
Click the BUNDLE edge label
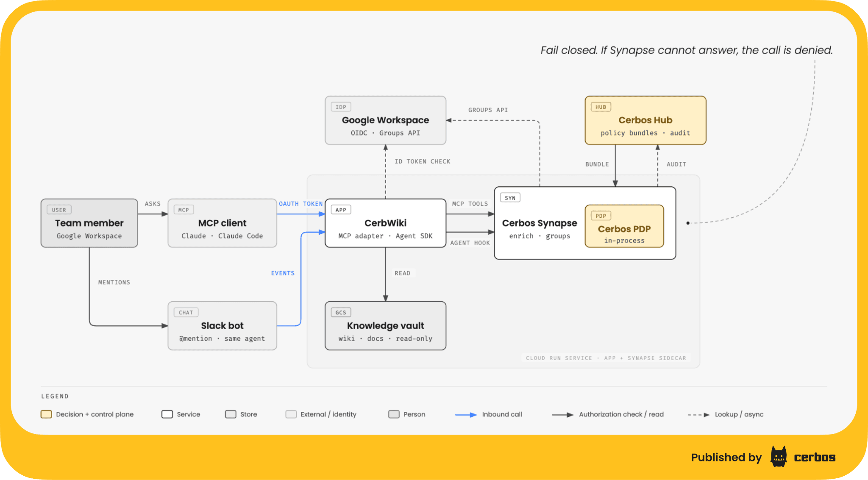[597, 164]
